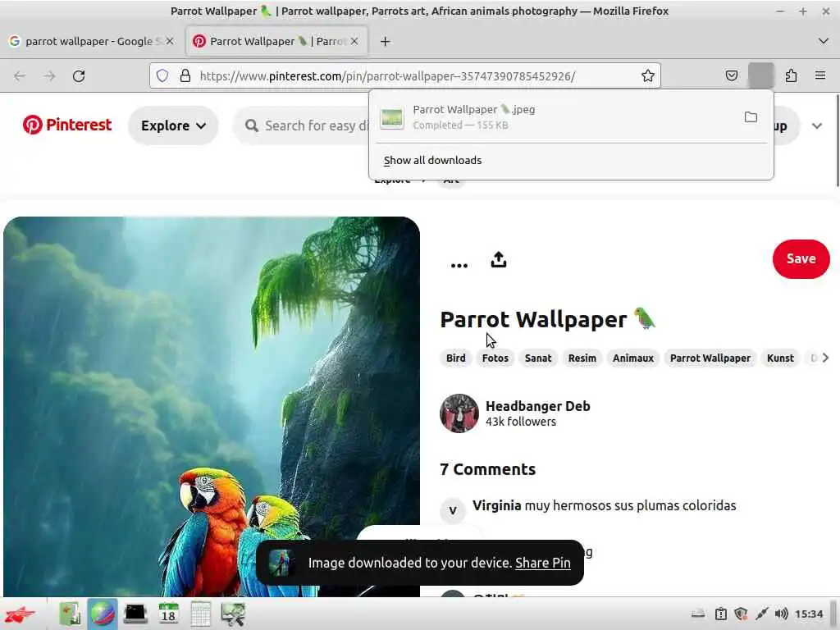Open the taskbar terminal icon

click(x=135, y=614)
